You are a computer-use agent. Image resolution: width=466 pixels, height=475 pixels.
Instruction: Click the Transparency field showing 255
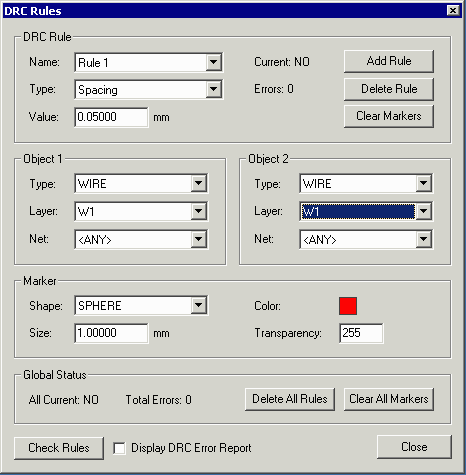click(x=361, y=333)
